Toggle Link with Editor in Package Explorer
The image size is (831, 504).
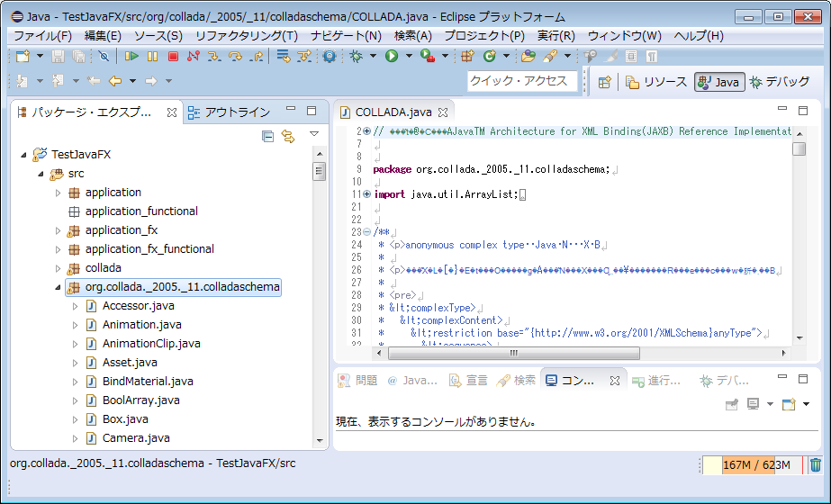tap(288, 137)
